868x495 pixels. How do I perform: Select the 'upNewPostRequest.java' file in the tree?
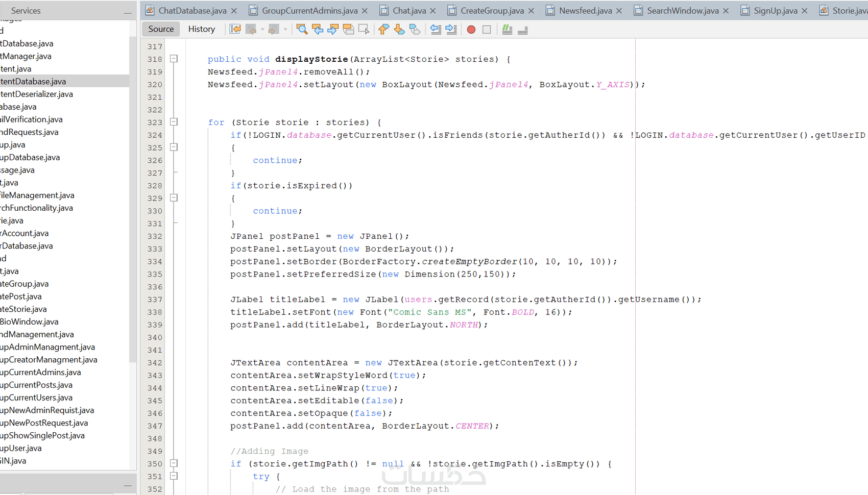click(44, 423)
